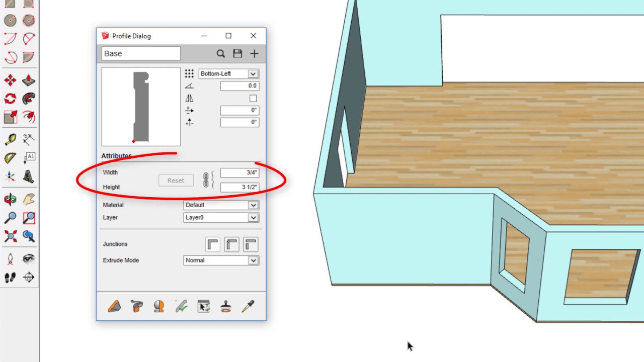Select the Zoom magnifier tool
644x362 pixels.
coord(11,218)
